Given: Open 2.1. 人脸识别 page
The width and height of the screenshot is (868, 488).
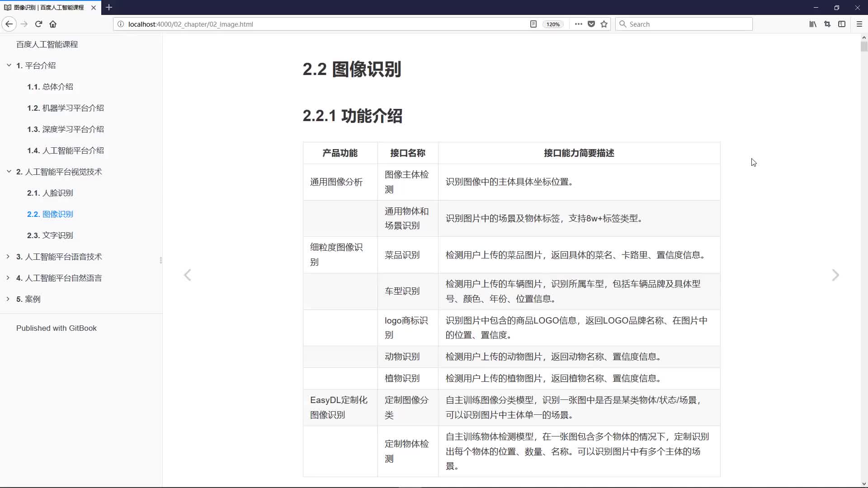Looking at the screenshot, I should (50, 193).
